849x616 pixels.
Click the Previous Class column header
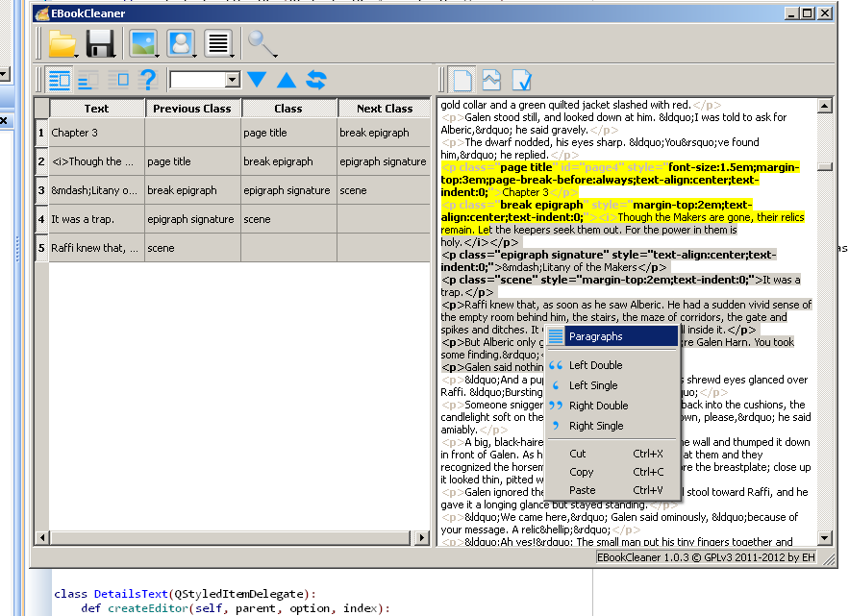click(x=192, y=109)
